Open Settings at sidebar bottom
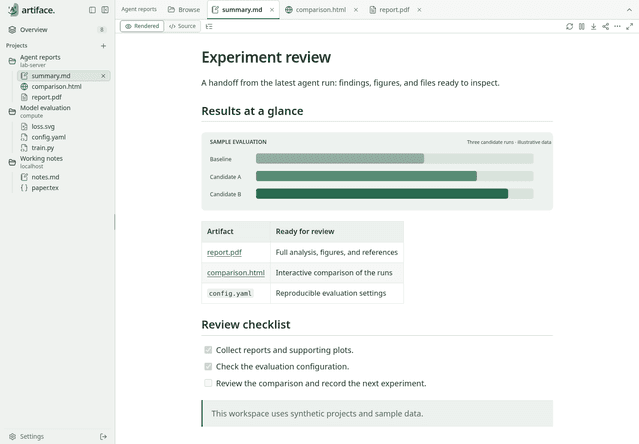This screenshot has width=639, height=444. pyautogui.click(x=27, y=436)
